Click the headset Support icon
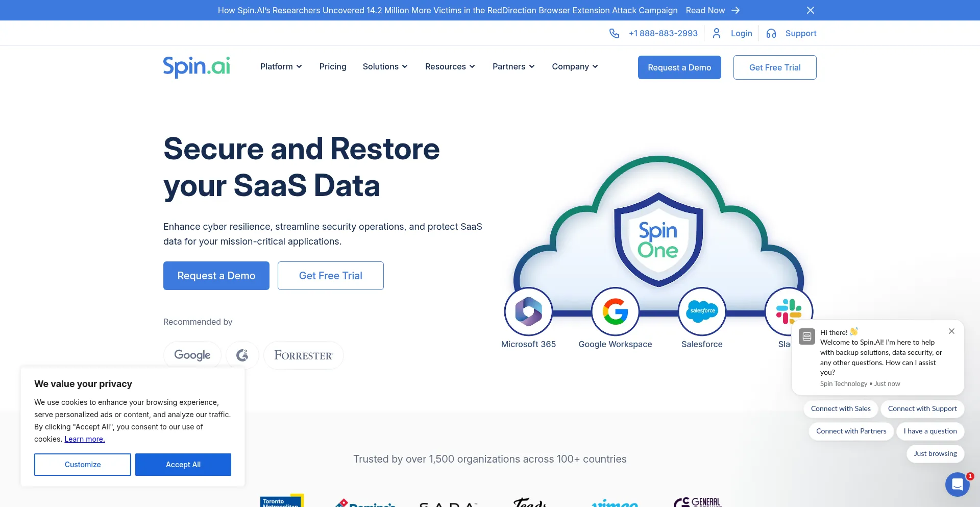 click(771, 33)
